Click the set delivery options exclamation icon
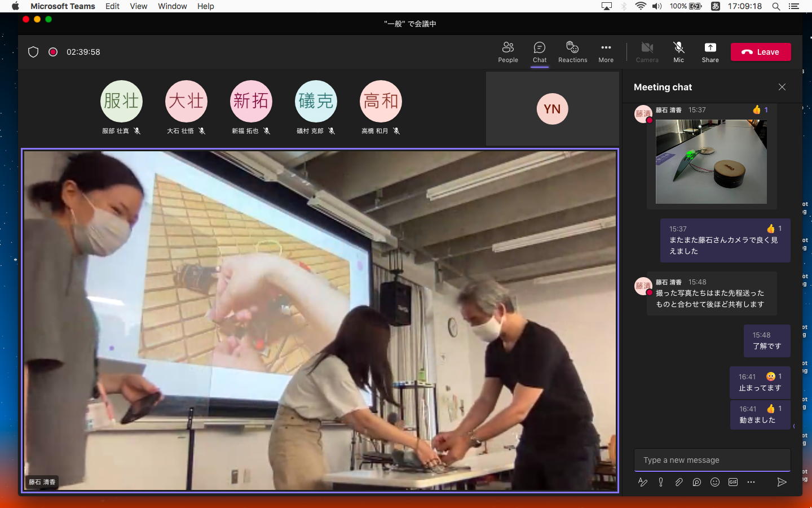This screenshot has height=508, width=812. 661,482
